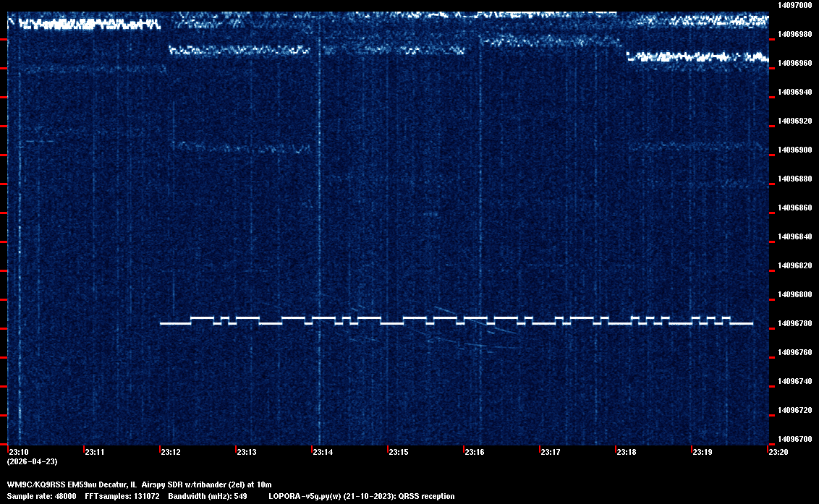
Task: Select the 23:18 time marker
Action: click(627, 453)
